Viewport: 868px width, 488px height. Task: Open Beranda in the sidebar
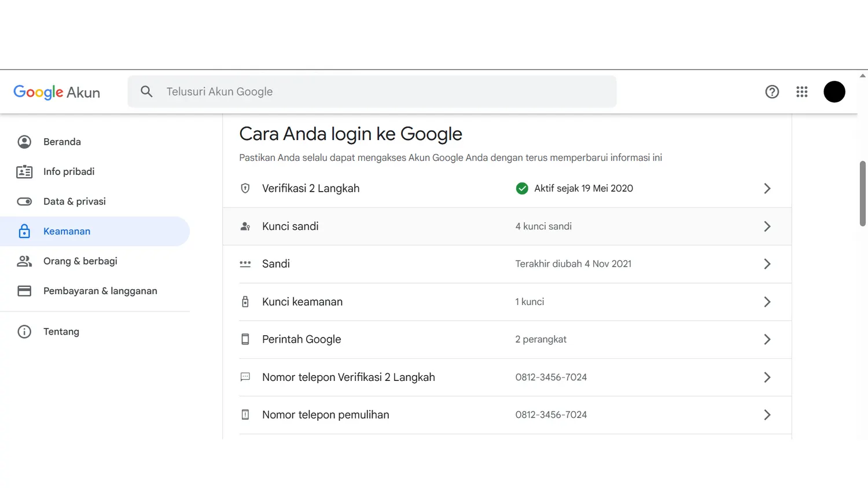pos(62,142)
